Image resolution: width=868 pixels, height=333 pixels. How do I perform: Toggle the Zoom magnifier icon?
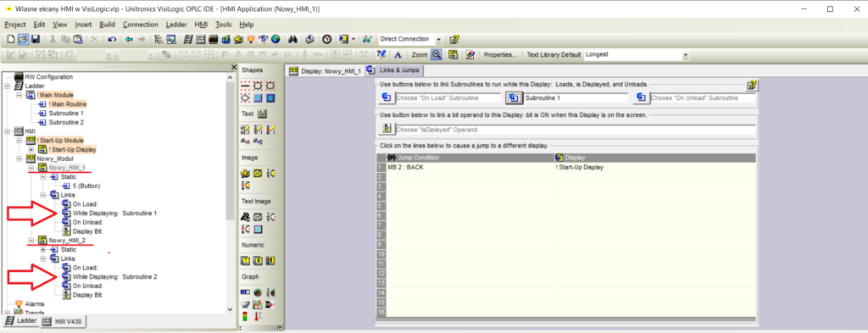pos(437,55)
